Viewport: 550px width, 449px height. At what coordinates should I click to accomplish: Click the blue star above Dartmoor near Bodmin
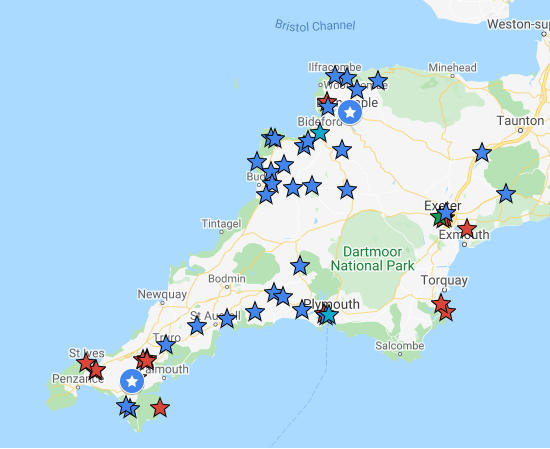(x=300, y=266)
